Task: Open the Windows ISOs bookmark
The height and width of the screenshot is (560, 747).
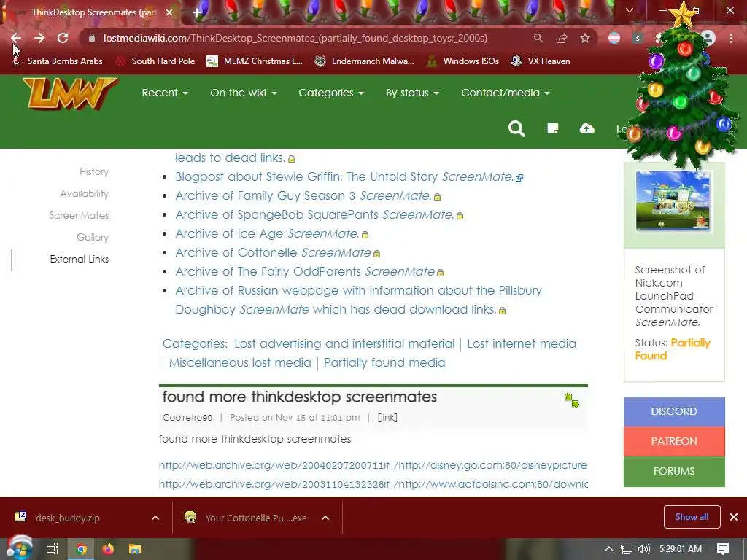Action: coord(463,61)
